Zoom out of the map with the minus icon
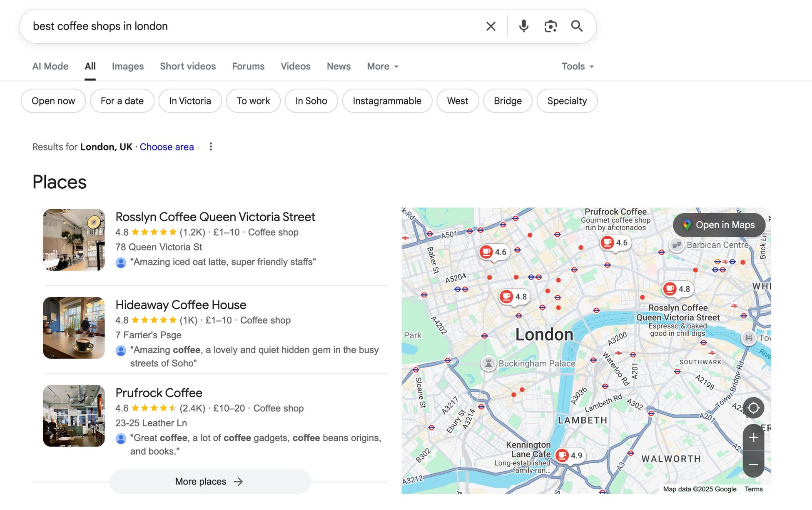Image resolution: width=812 pixels, height=510 pixels. click(753, 464)
